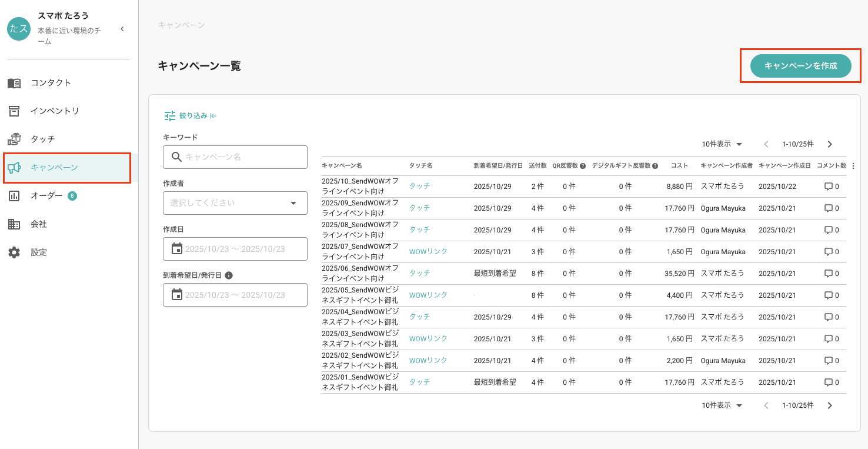Image resolution: width=868 pixels, height=449 pixels.
Task: Open comments icon for 2025/03 campaign row
Action: (x=828, y=339)
